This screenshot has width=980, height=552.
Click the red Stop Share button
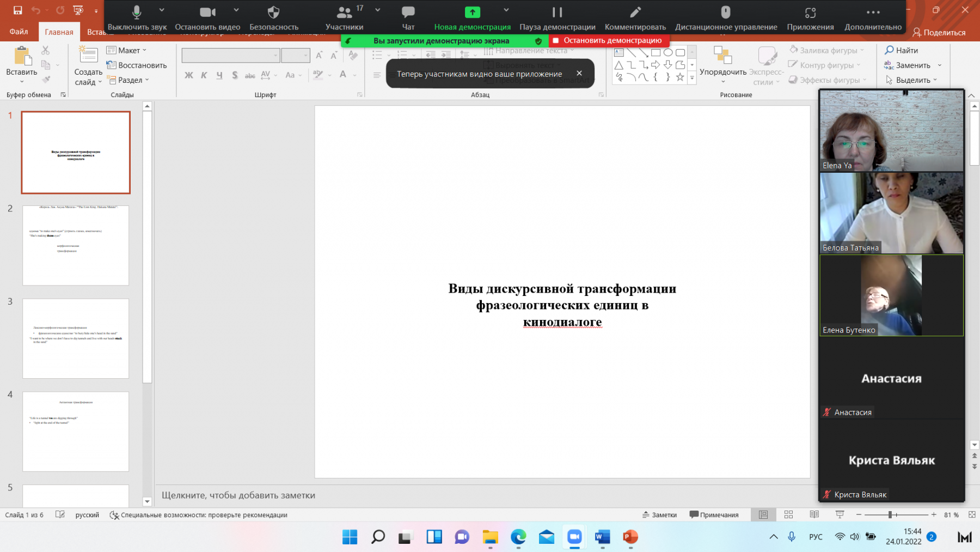(608, 41)
